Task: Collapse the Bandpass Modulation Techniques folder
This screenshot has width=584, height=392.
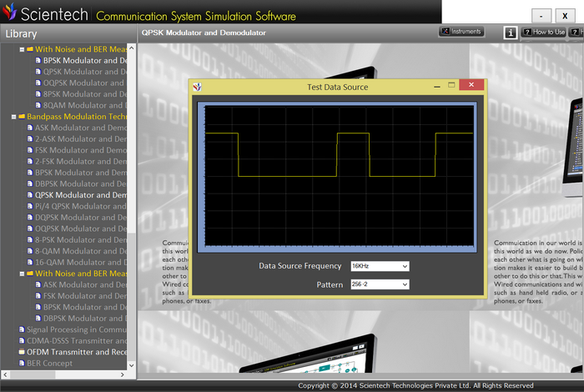Action: (x=14, y=117)
